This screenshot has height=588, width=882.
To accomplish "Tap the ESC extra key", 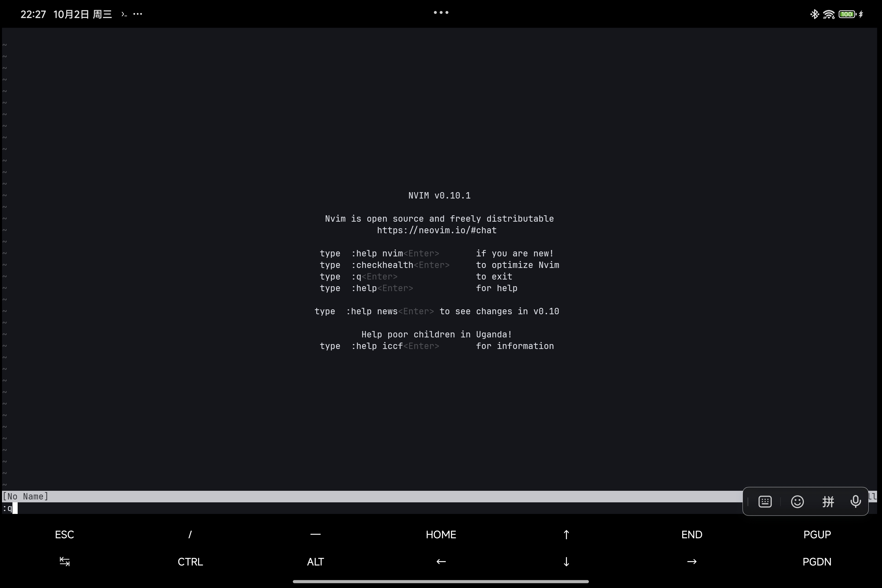I will [x=65, y=534].
